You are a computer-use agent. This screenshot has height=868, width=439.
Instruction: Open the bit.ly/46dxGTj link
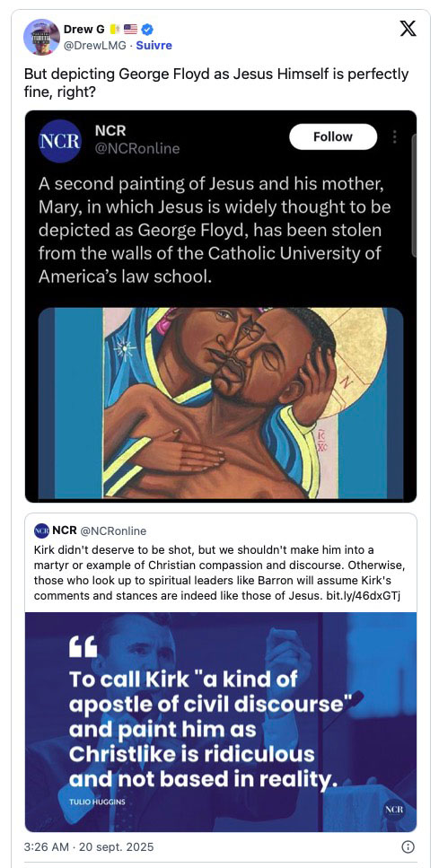tap(361, 596)
